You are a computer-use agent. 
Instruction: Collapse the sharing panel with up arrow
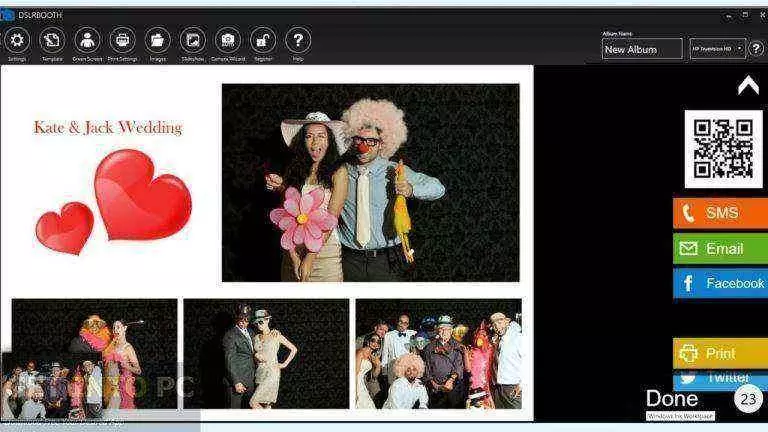[748, 86]
